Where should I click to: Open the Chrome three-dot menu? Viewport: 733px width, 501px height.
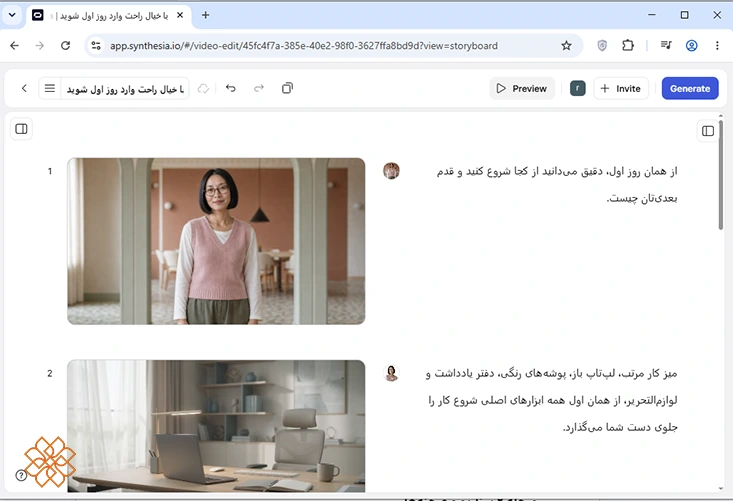pyautogui.click(x=717, y=45)
